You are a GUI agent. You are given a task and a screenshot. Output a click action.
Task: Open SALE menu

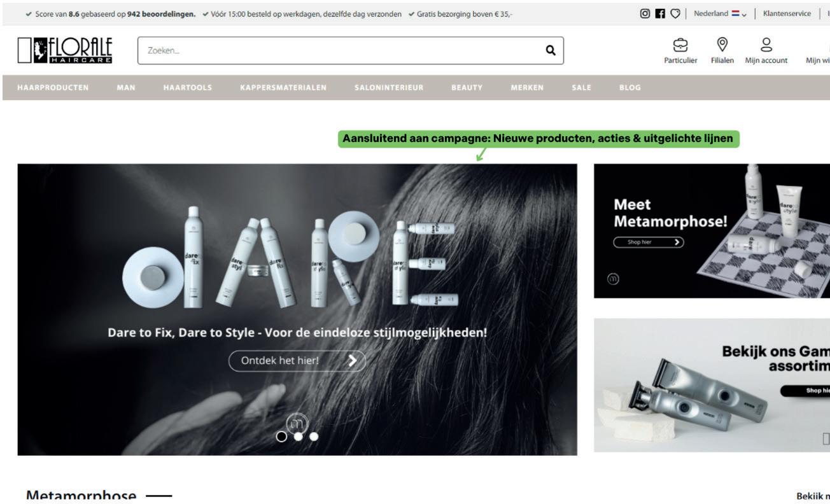(x=581, y=87)
